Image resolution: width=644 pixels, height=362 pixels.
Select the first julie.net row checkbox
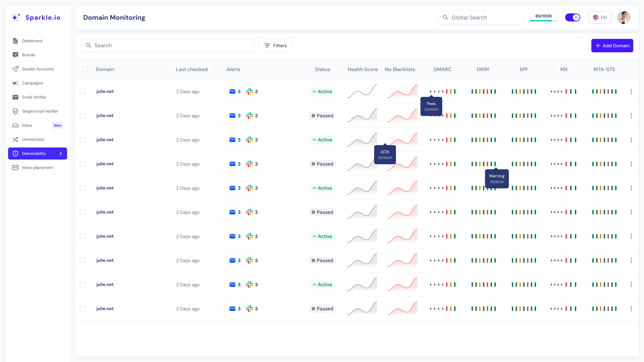(83, 91)
